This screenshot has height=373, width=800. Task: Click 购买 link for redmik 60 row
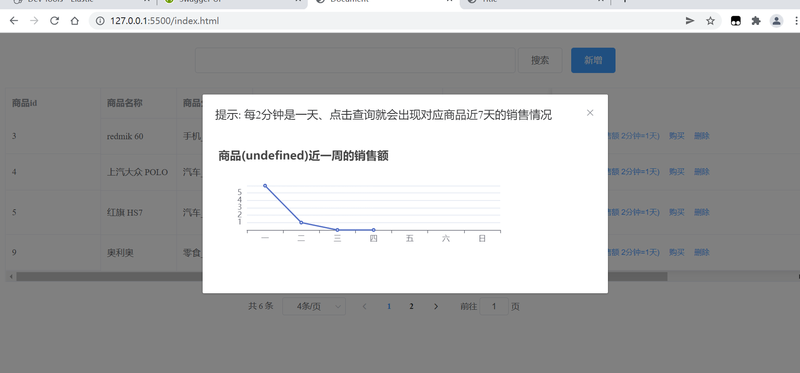(x=677, y=136)
